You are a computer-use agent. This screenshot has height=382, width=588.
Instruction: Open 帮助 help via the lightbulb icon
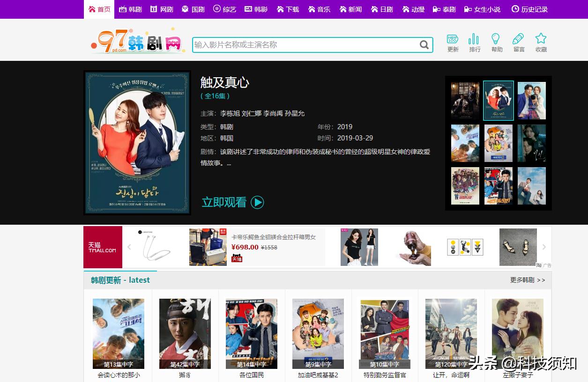(496, 43)
